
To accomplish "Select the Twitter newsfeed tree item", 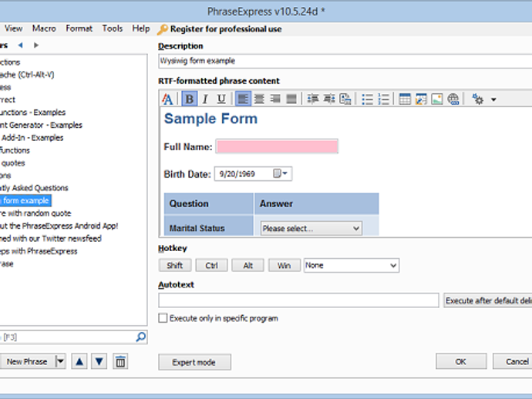I will (x=51, y=239).
